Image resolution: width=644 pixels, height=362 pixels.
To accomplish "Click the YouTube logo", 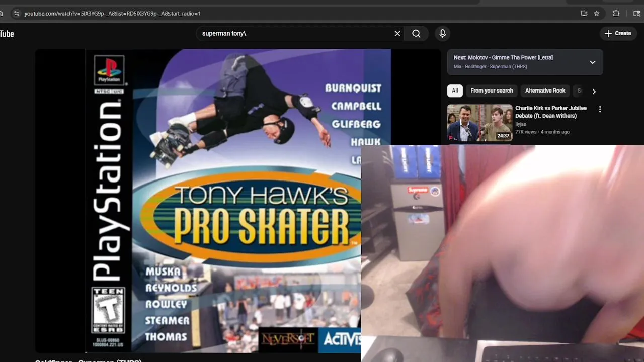I will [7, 34].
